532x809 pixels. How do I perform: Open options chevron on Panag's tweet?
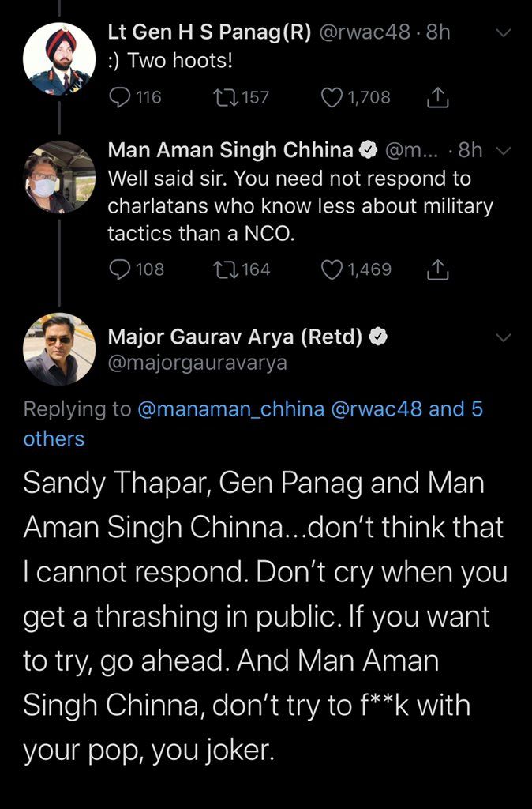[x=503, y=32]
